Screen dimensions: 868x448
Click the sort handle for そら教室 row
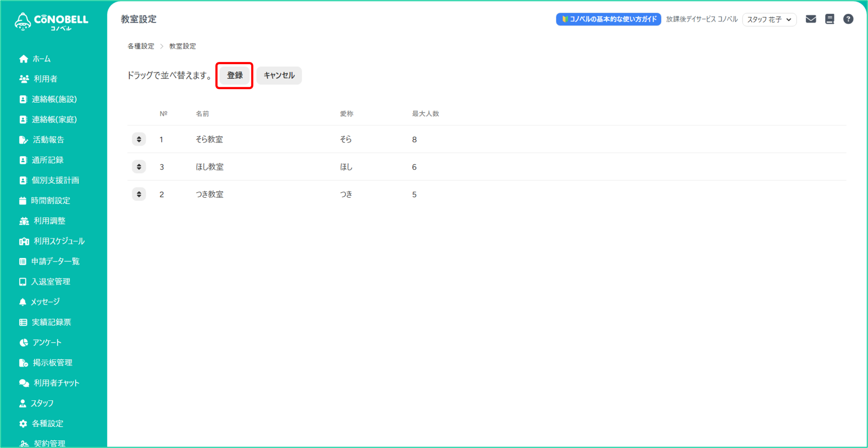pyautogui.click(x=139, y=139)
